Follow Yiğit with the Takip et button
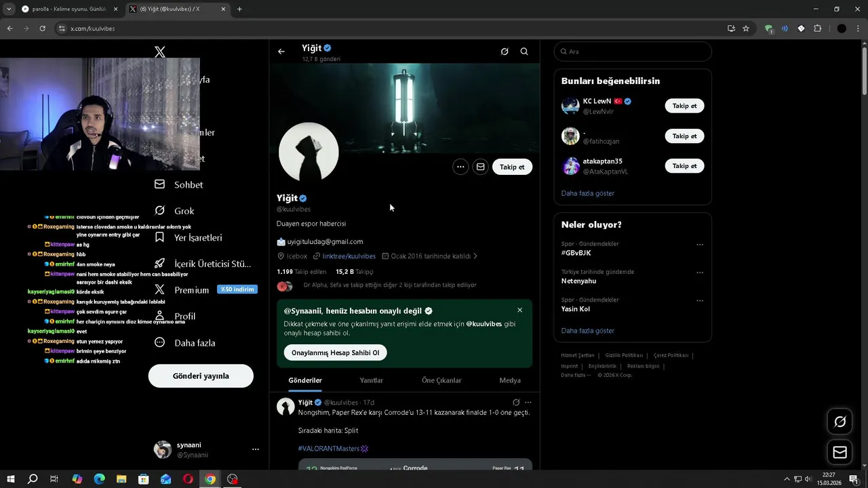 point(512,167)
